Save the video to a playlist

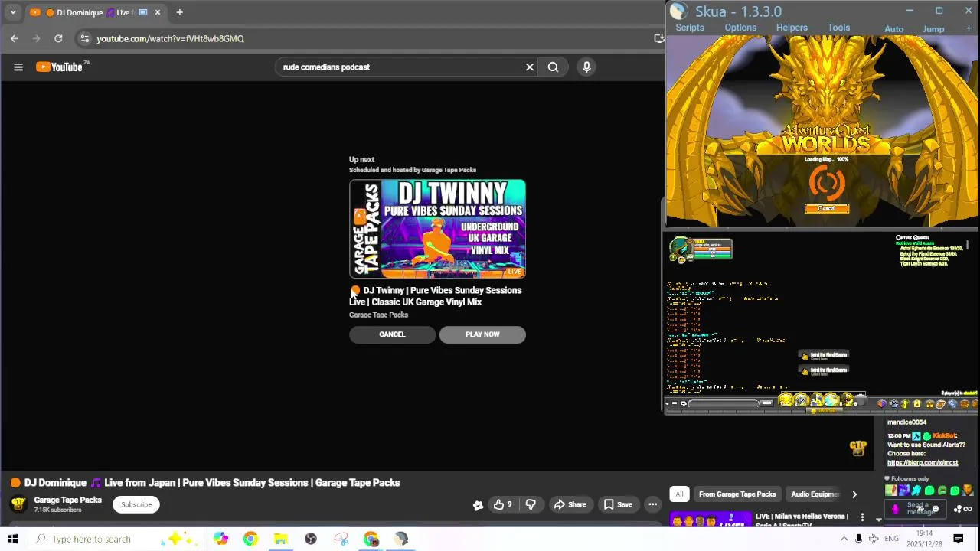pyautogui.click(x=618, y=504)
